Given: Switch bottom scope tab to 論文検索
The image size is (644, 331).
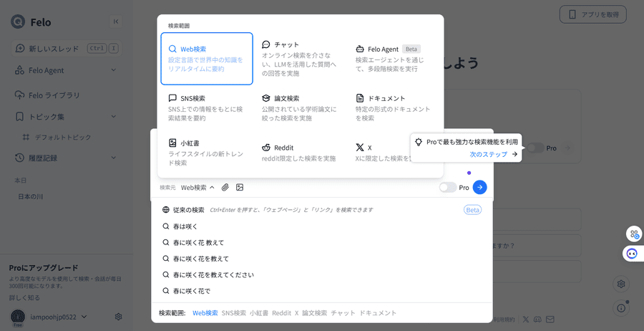Looking at the screenshot, I should [x=315, y=313].
